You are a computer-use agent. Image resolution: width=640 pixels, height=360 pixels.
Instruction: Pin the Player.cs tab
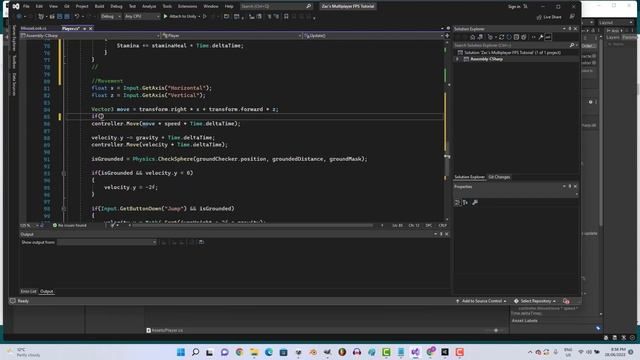(84, 29)
